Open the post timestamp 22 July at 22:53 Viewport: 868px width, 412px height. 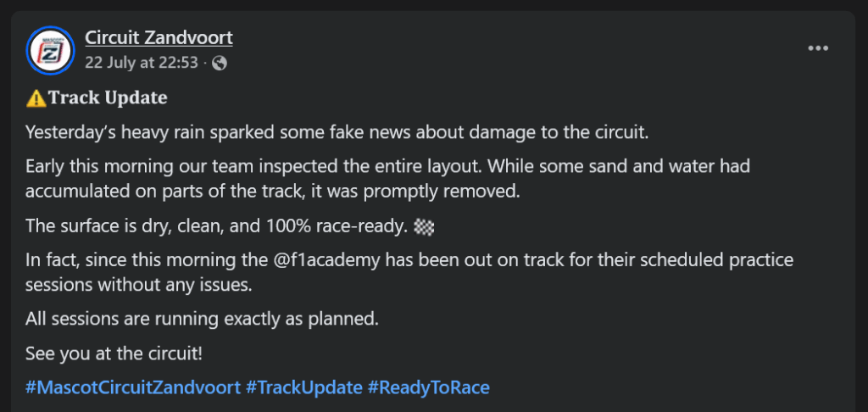[142, 63]
